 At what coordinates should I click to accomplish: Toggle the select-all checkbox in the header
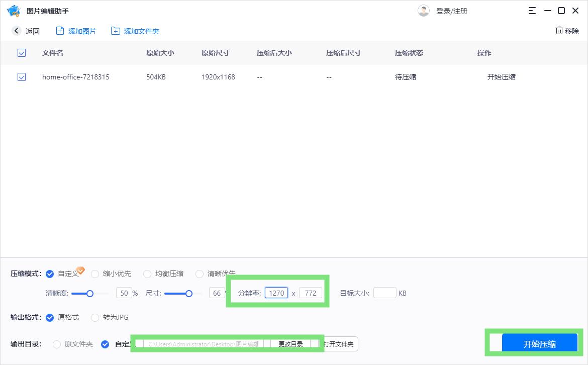click(22, 53)
